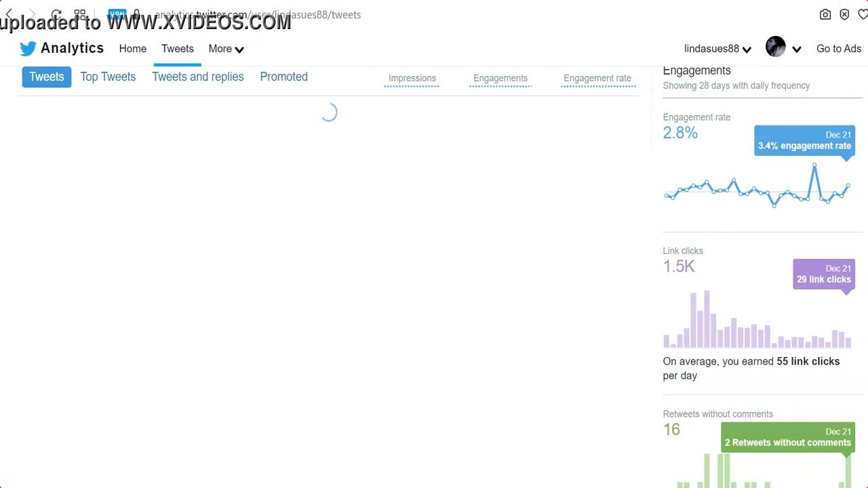Click the profile avatar picture
This screenshot has width=868, height=488.
(x=775, y=47)
